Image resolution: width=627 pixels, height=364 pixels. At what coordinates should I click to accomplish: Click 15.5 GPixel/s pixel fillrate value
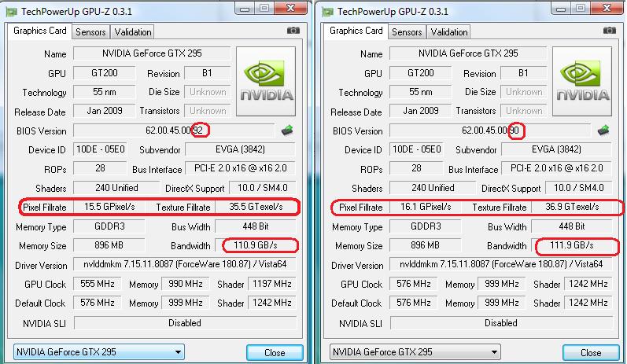tap(109, 207)
